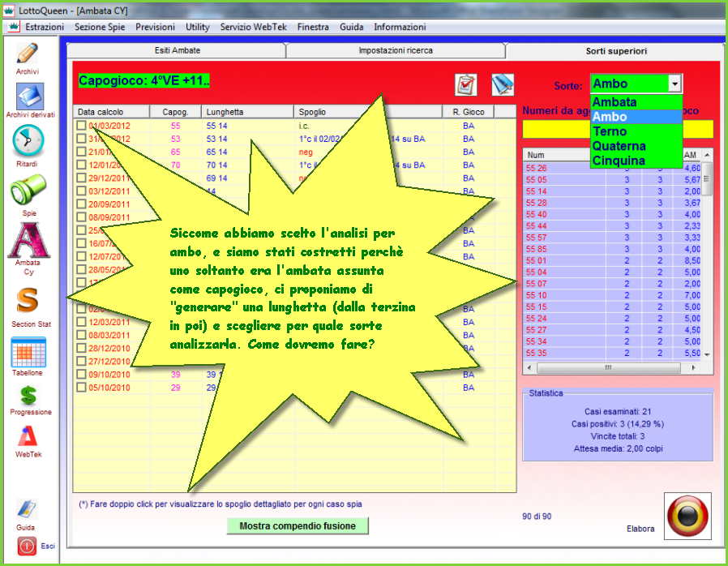Click the LottoQueen crown icon in menu bar
Viewport: 728px width, 566px height.
(14, 27)
